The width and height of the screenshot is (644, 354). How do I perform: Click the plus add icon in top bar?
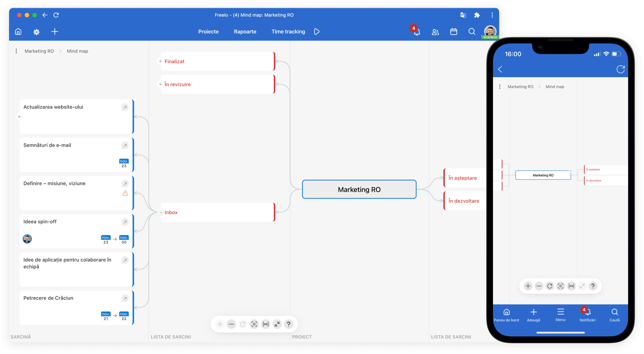point(55,32)
